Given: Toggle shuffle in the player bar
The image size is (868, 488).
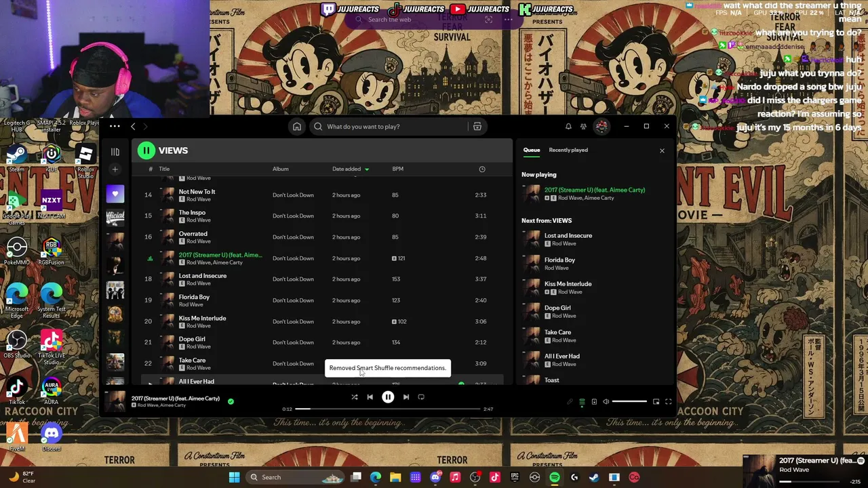Looking at the screenshot, I should 354,397.
